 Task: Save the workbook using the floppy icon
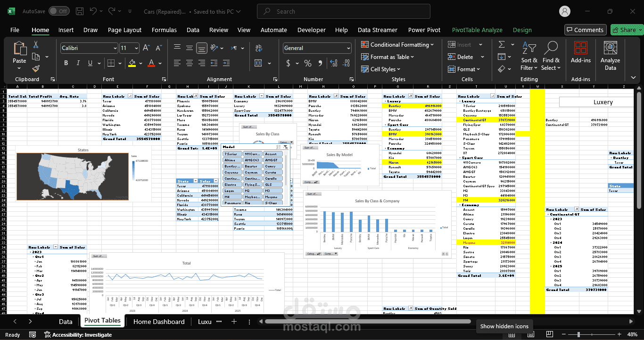point(80,11)
